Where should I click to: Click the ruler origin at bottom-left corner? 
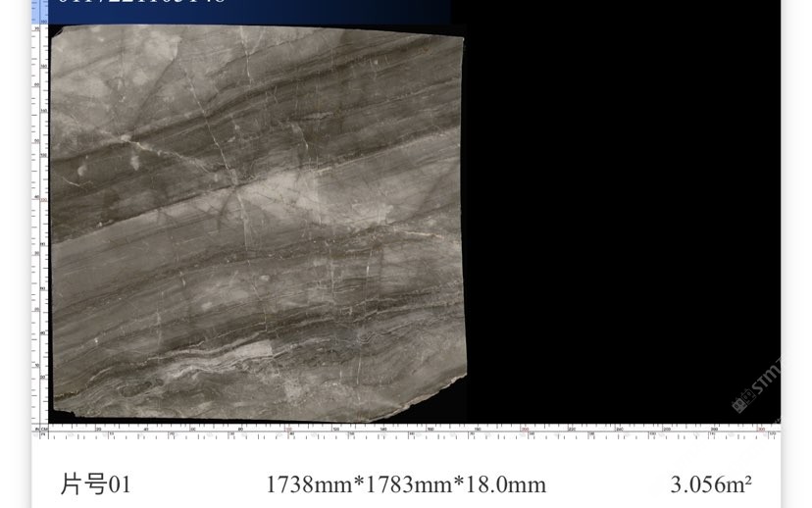[41, 430]
